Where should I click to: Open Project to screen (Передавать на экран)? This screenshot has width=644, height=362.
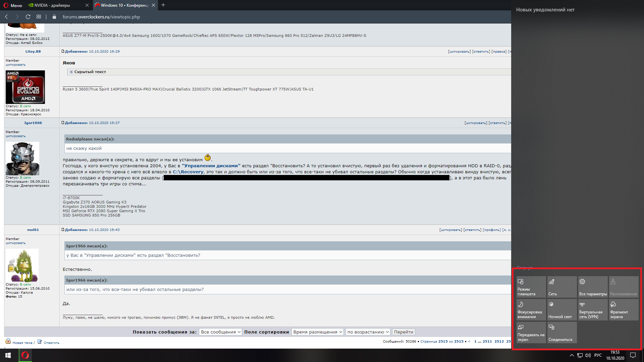tap(531, 332)
